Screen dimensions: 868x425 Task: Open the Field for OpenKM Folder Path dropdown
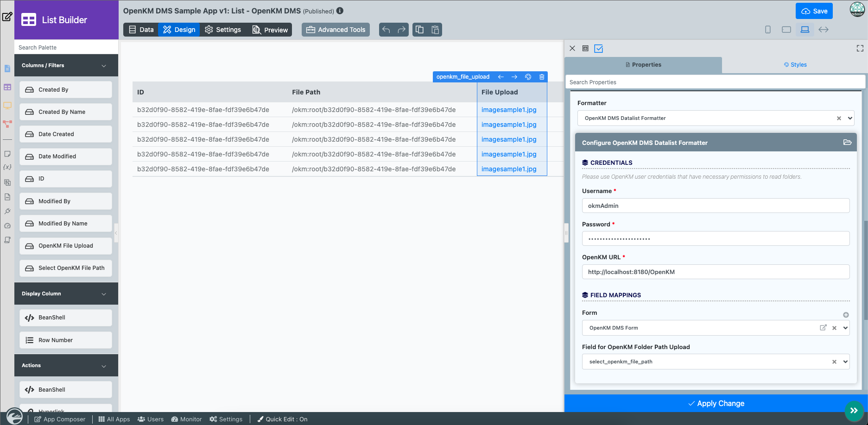(x=845, y=362)
